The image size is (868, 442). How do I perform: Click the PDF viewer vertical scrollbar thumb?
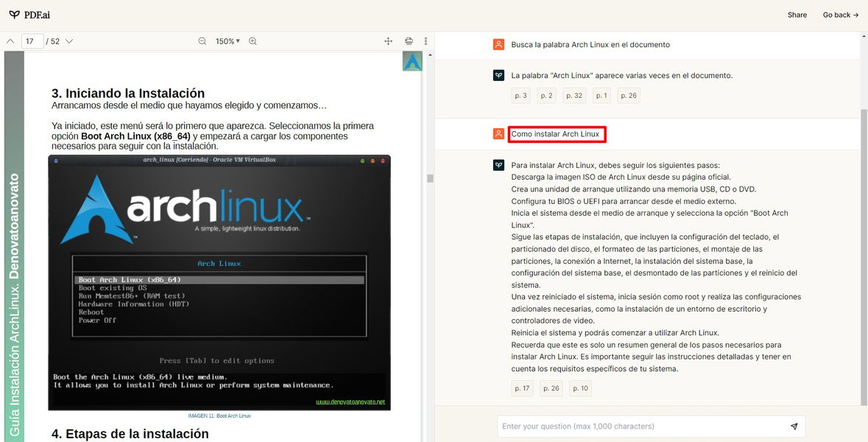[x=430, y=178]
